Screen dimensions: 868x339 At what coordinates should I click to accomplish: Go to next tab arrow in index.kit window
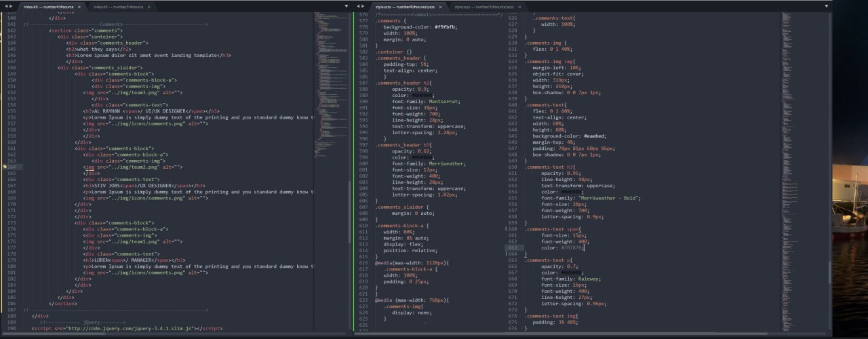tap(12, 6)
